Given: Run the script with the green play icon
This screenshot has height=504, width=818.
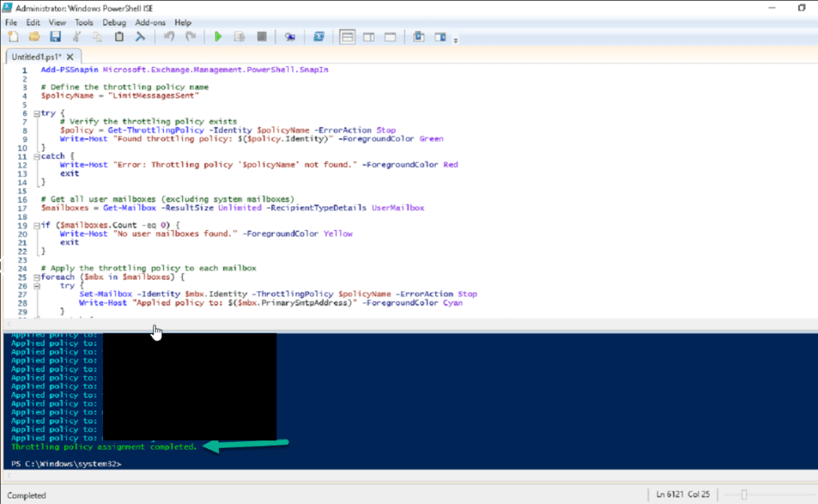Looking at the screenshot, I should click(217, 37).
